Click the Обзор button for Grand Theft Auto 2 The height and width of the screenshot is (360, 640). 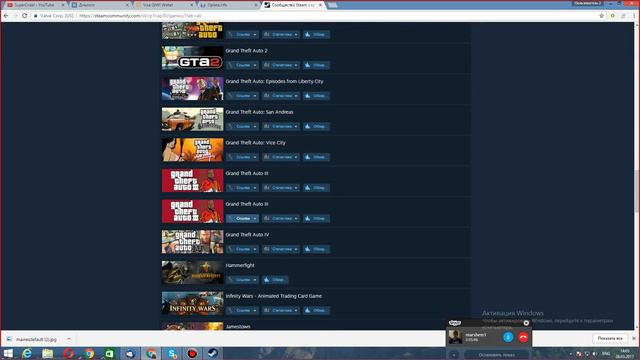316,65
